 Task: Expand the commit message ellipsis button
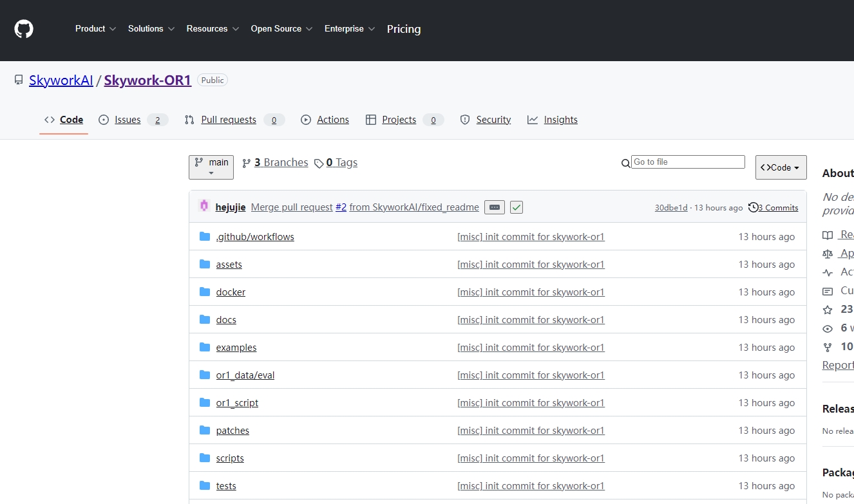[x=495, y=207]
